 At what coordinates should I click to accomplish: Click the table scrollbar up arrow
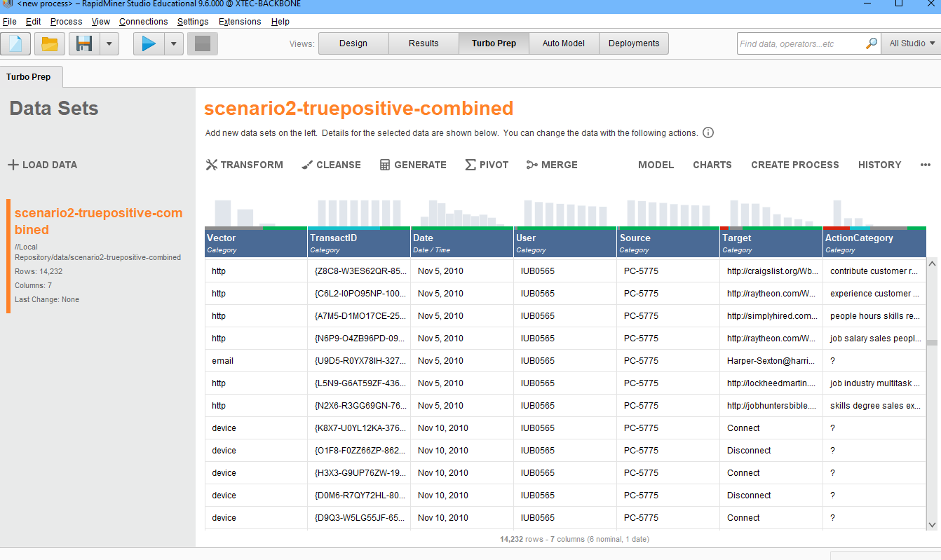tap(932, 264)
